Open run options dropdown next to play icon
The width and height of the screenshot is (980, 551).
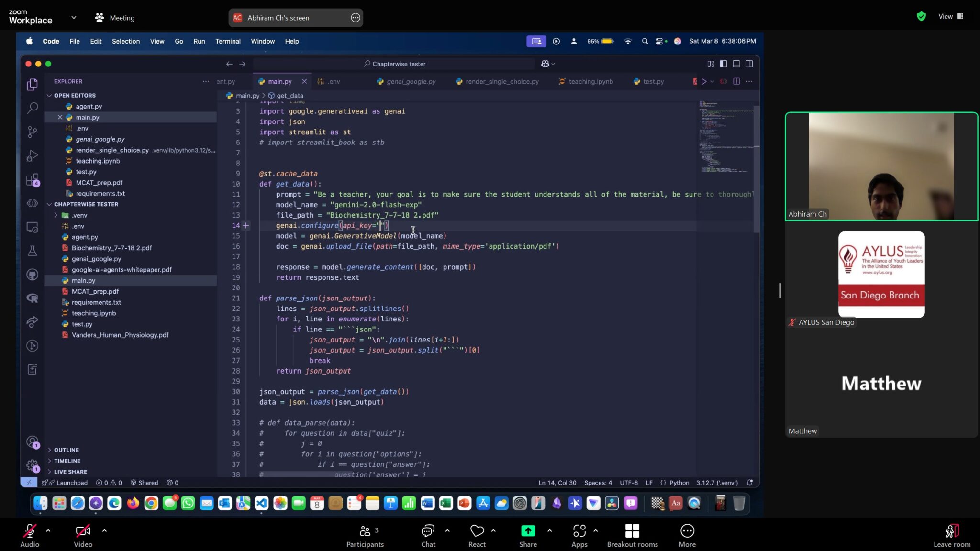(712, 81)
